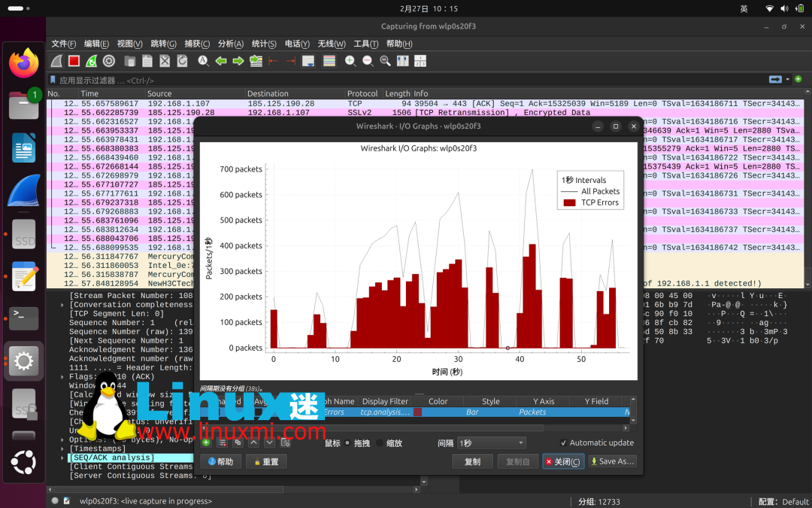
Task: Click the TCP Errors graph color swatch
Action: pyautogui.click(x=417, y=412)
